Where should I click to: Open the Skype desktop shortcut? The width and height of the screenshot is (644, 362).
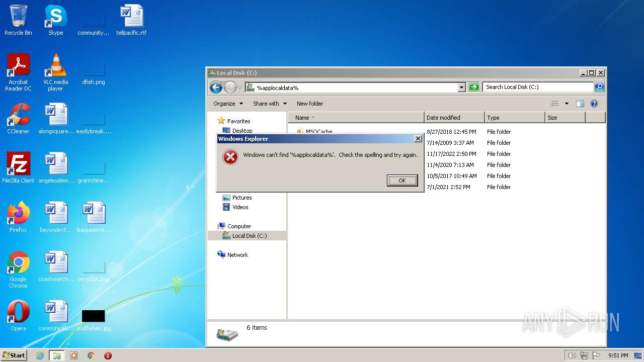pyautogui.click(x=55, y=20)
